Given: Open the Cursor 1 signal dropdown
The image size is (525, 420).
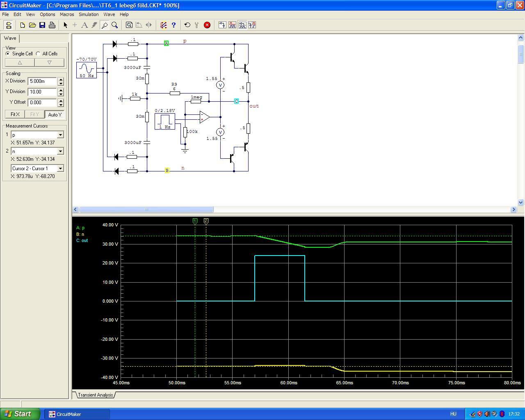Looking at the screenshot, I should tap(60, 135).
